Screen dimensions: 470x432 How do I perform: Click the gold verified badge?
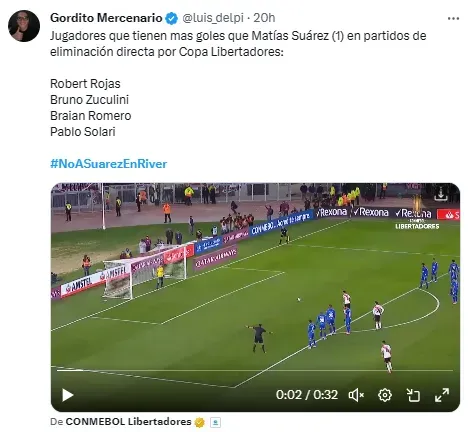tap(200, 422)
